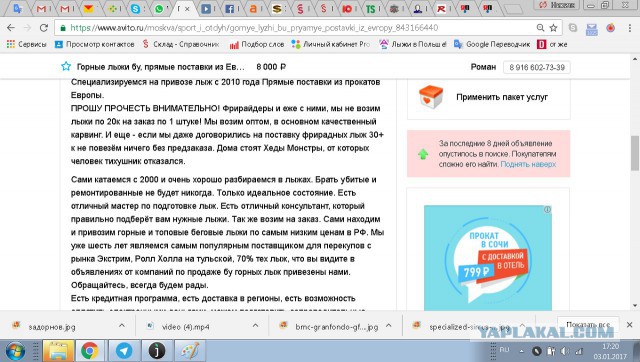This screenshot has width=640, height=362.
Task: Bookmark this page with the star icon
Action: [553, 28]
